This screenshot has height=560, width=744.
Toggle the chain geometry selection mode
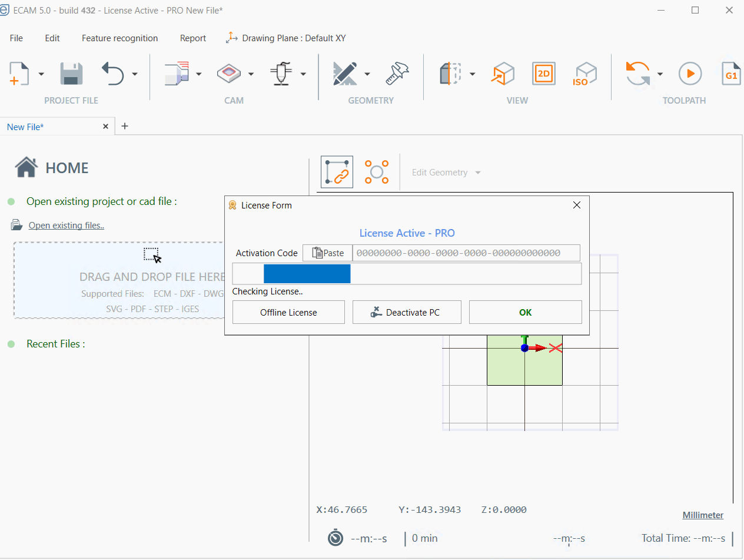click(337, 172)
